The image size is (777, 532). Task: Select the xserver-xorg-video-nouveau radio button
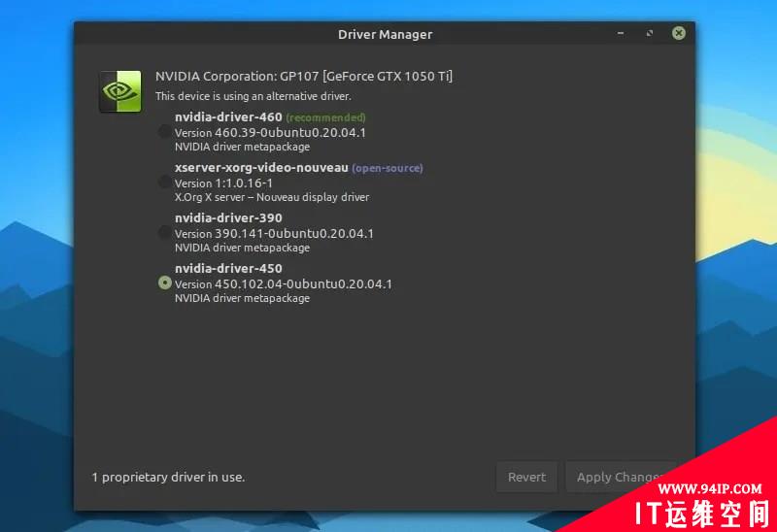pos(164,182)
